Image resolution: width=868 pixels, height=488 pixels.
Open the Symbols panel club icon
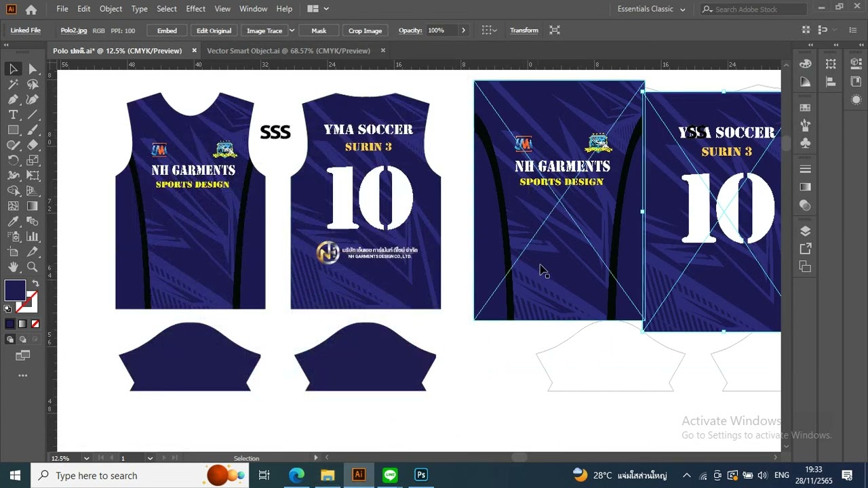[x=806, y=144]
